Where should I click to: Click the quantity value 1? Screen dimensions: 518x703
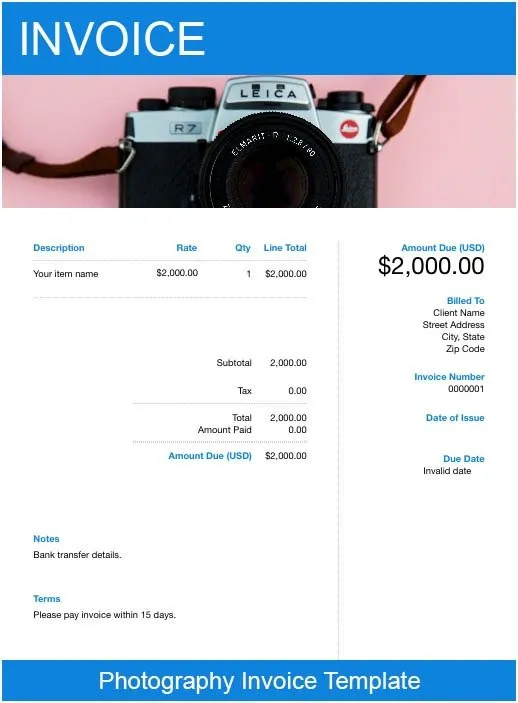click(248, 273)
